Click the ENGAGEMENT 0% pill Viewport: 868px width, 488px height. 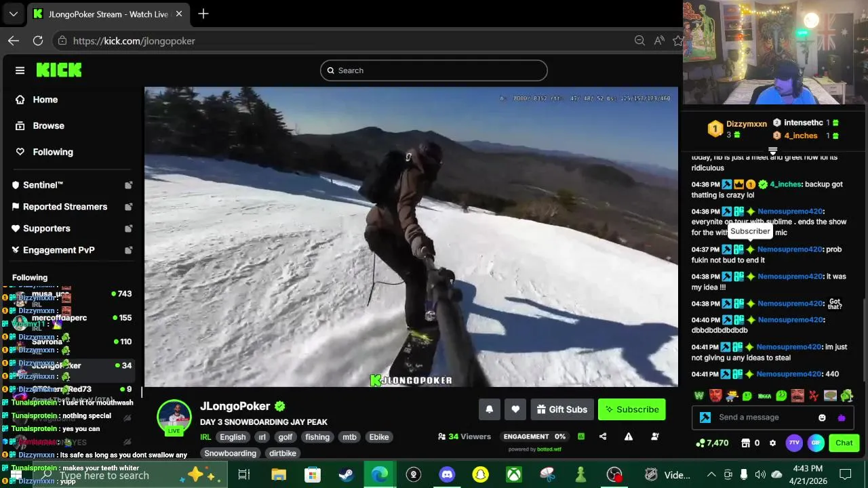point(534,436)
